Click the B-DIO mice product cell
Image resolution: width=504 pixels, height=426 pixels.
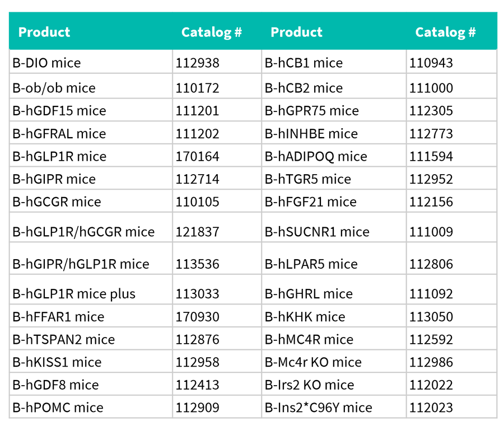91,62
